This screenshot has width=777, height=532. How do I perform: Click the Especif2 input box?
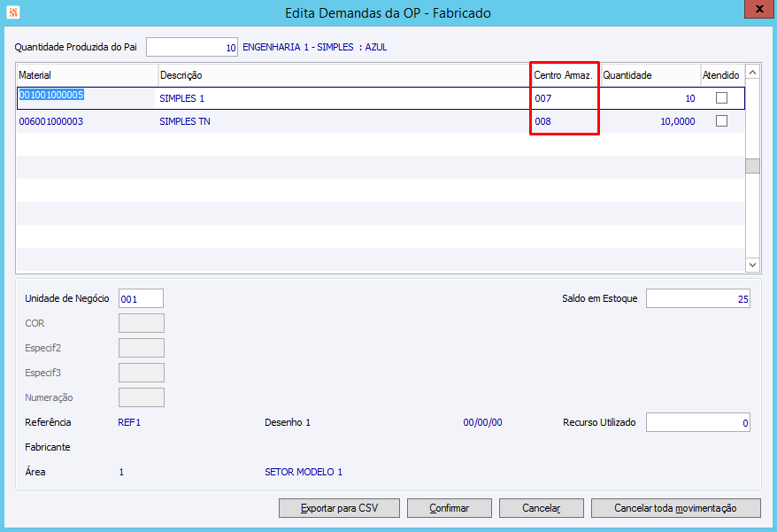142,348
